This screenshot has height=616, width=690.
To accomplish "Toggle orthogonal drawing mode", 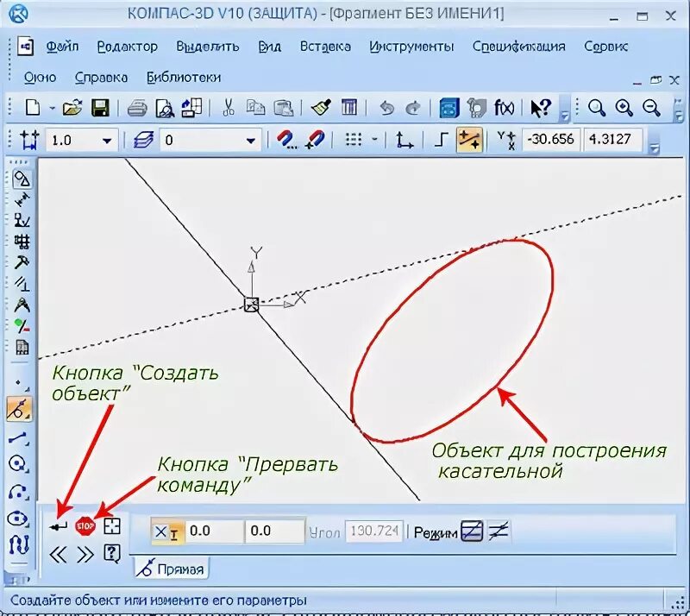I will point(441,140).
